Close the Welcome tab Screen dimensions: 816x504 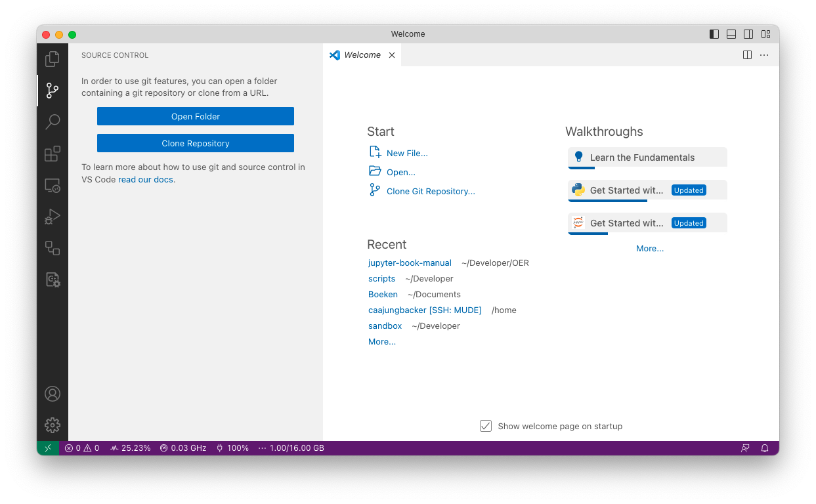pyautogui.click(x=392, y=55)
